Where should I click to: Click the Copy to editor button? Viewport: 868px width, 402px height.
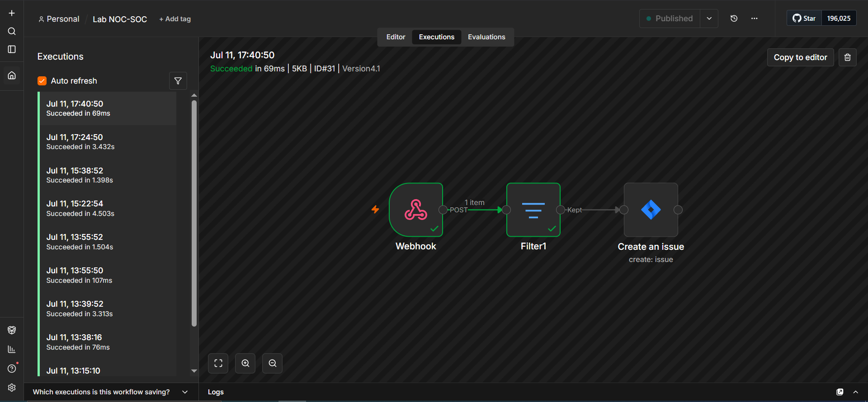pos(801,57)
